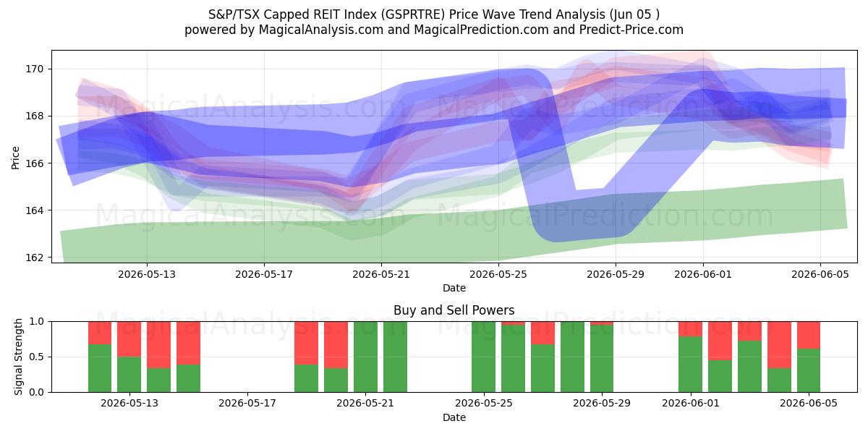The width and height of the screenshot is (868, 434).
Task: Click the 2026-05-13 date tick on the power chart
Action: pos(129,404)
